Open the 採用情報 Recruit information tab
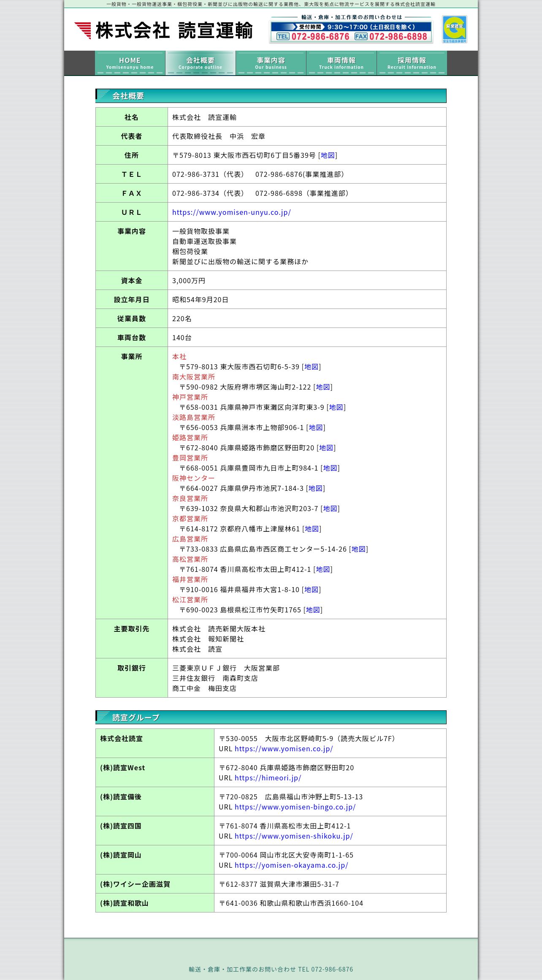 coord(412,63)
